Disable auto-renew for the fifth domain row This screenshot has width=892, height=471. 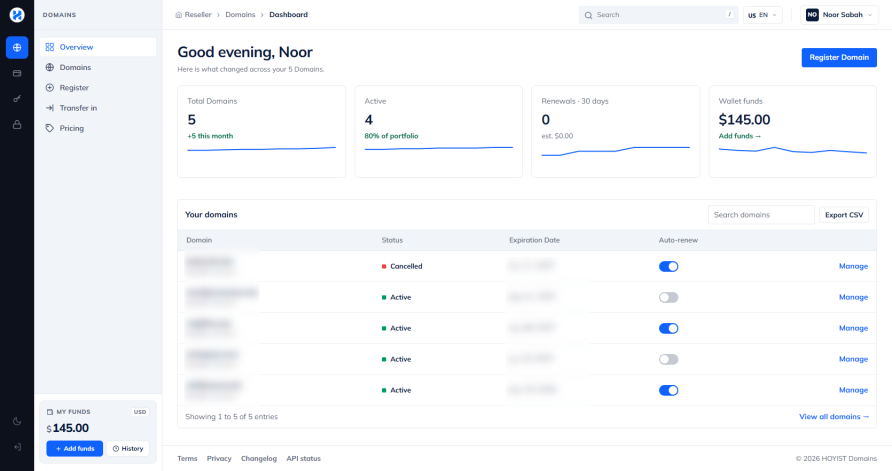pyautogui.click(x=668, y=390)
